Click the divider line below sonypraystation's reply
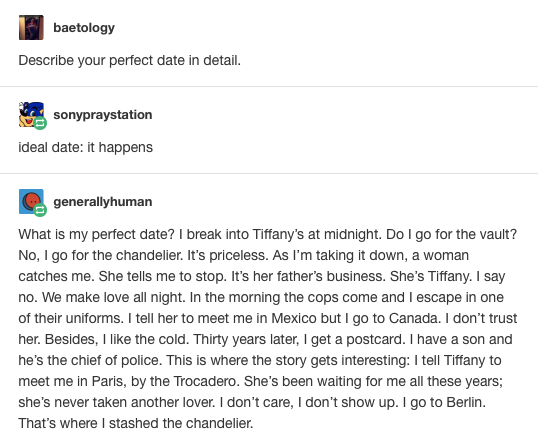The width and height of the screenshot is (538, 437). 269,174
